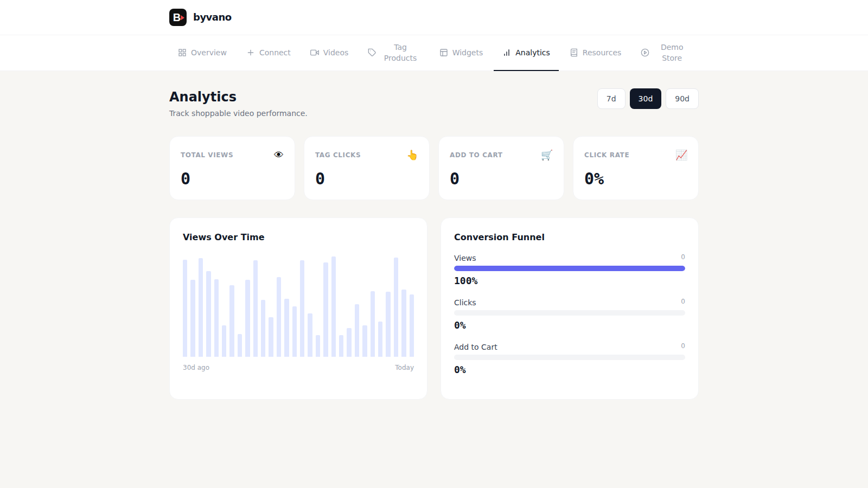Select the Videos camera icon
Viewport: 868px width, 488px height.
pos(315,52)
